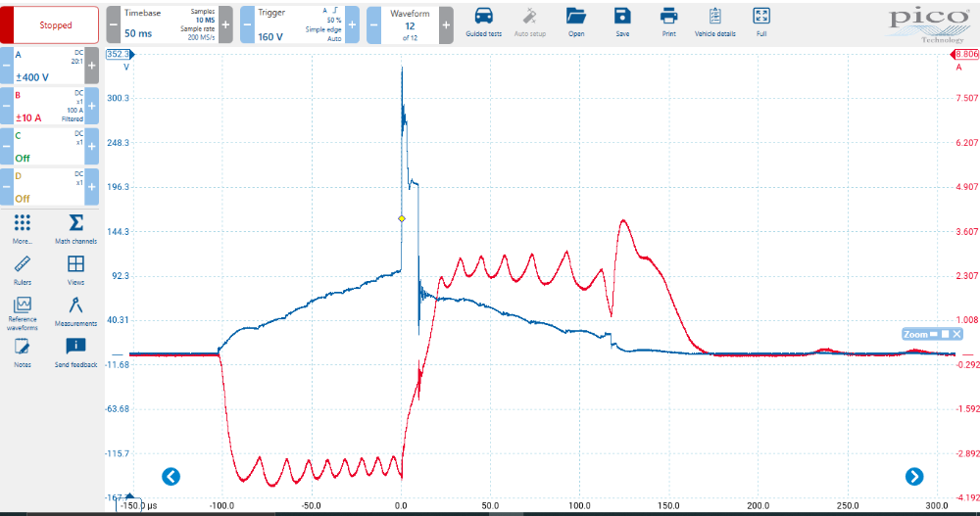Select the Rulers tool
Screen dimensions: 980x516
click(23, 264)
